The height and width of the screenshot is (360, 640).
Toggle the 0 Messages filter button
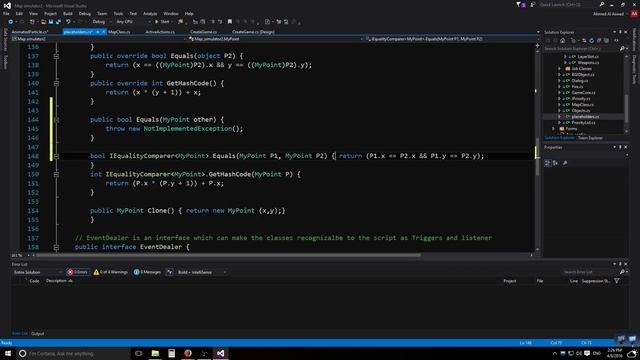click(x=147, y=272)
